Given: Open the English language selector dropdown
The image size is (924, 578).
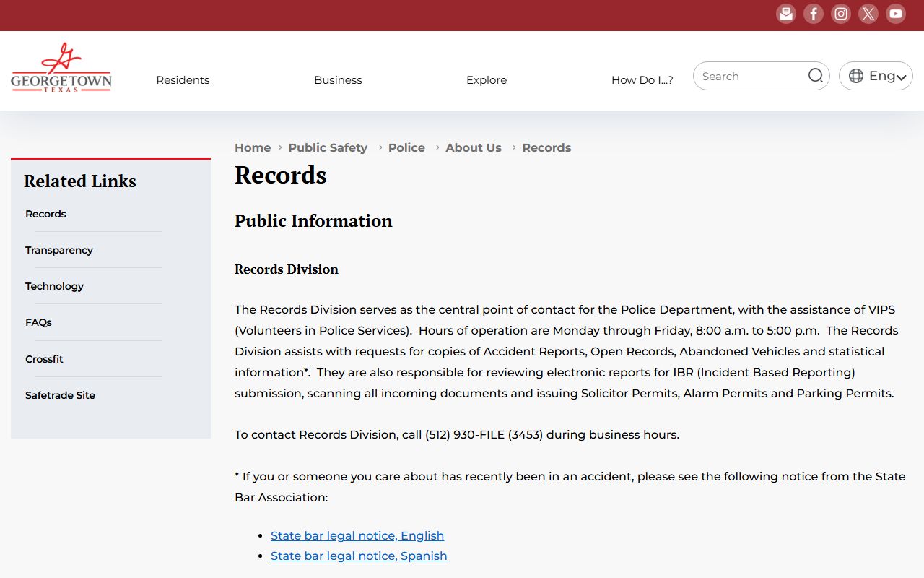Looking at the screenshot, I should point(876,76).
